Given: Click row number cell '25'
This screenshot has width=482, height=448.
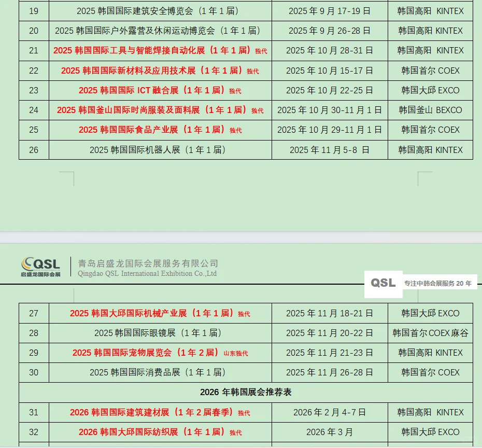Looking at the screenshot, I should click(34, 130).
